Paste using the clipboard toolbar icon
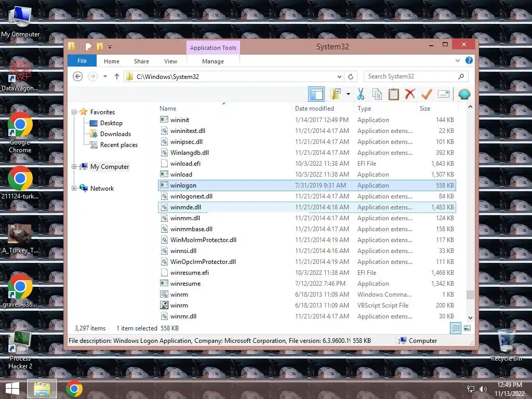This screenshot has width=532, height=399. click(394, 94)
